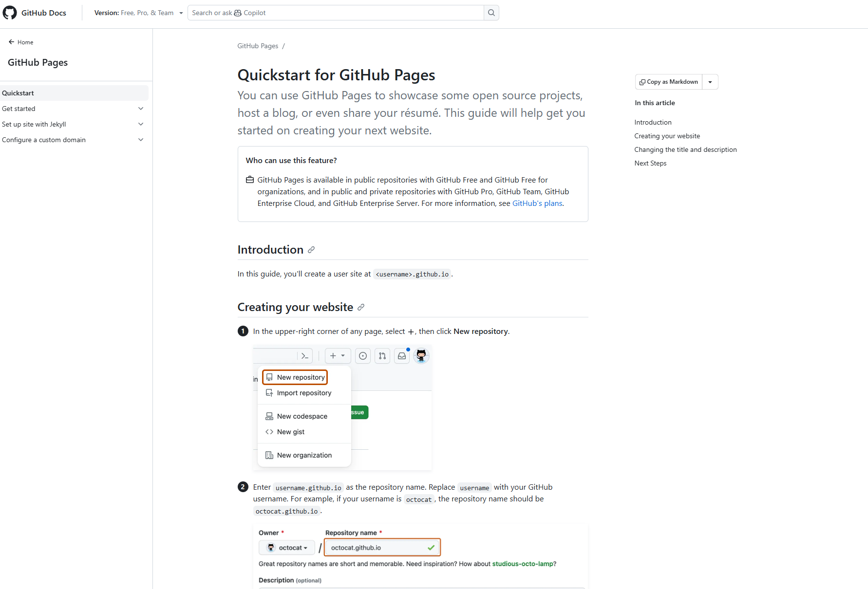Click the Copilot icon in search bar
Viewport: 868px width, 589px height.
pos(238,13)
